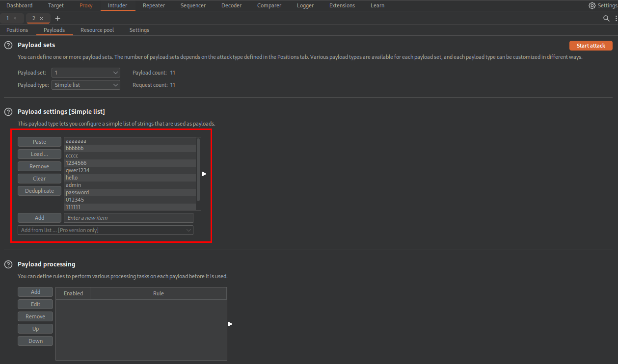The image size is (618, 364).
Task: Select payload 'admin' in list
Action: pos(130,185)
